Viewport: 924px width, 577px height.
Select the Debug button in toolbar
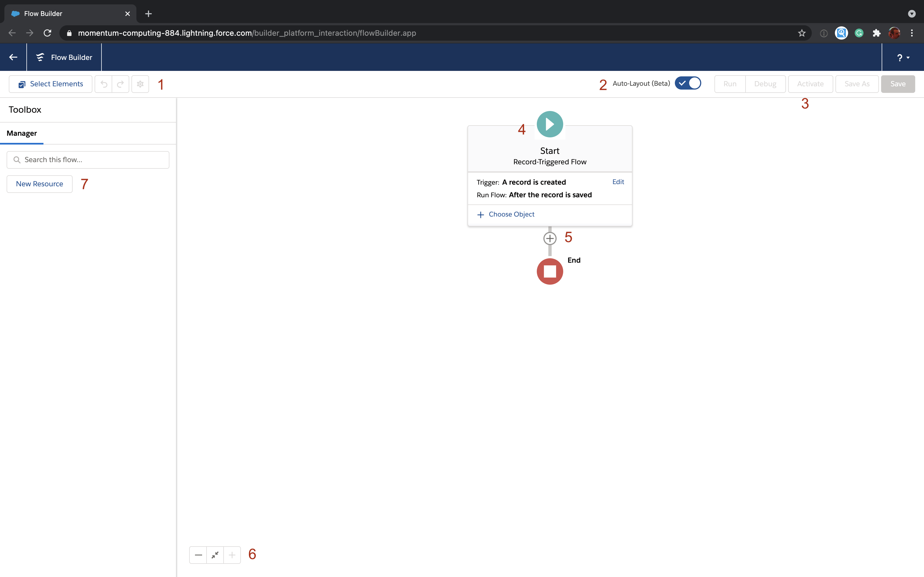click(x=765, y=83)
